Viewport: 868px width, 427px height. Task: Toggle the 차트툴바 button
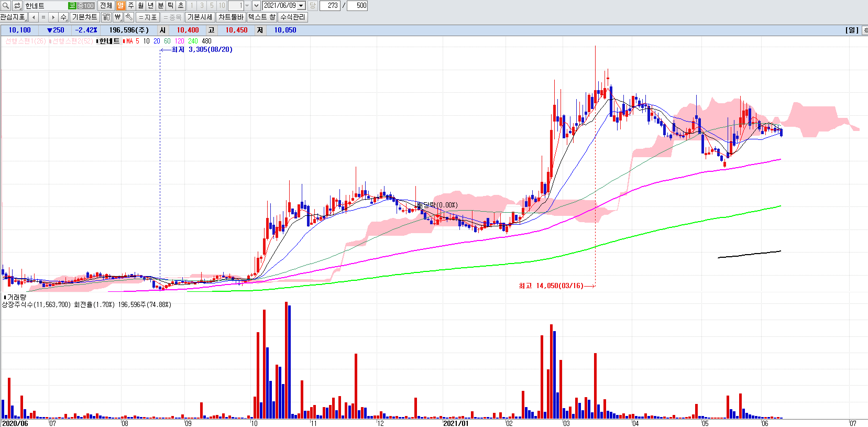pos(231,17)
